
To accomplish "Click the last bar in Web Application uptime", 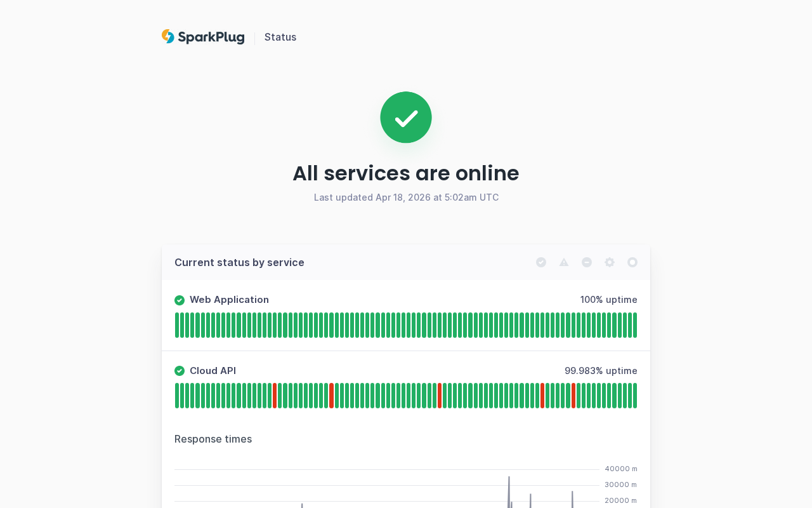I will tap(634, 325).
